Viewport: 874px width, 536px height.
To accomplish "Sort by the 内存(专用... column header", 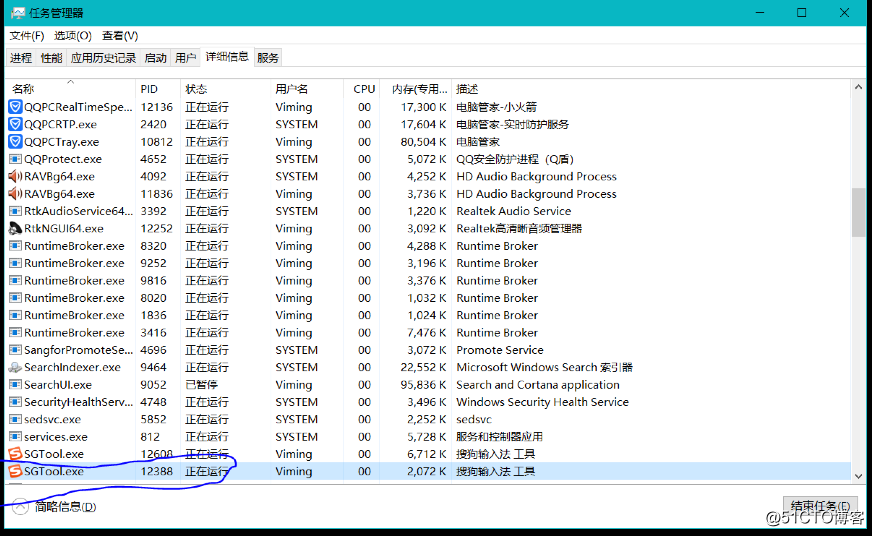I will (x=416, y=89).
